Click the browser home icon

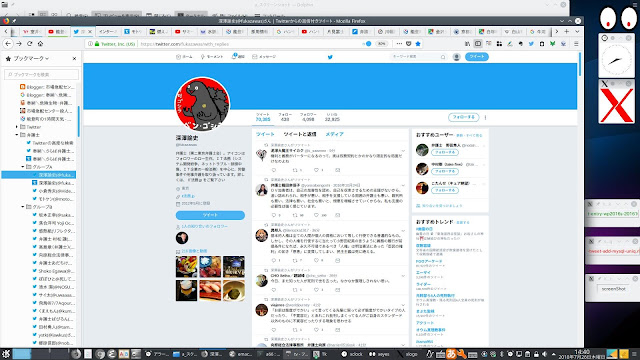pyautogui.click(x=40, y=44)
